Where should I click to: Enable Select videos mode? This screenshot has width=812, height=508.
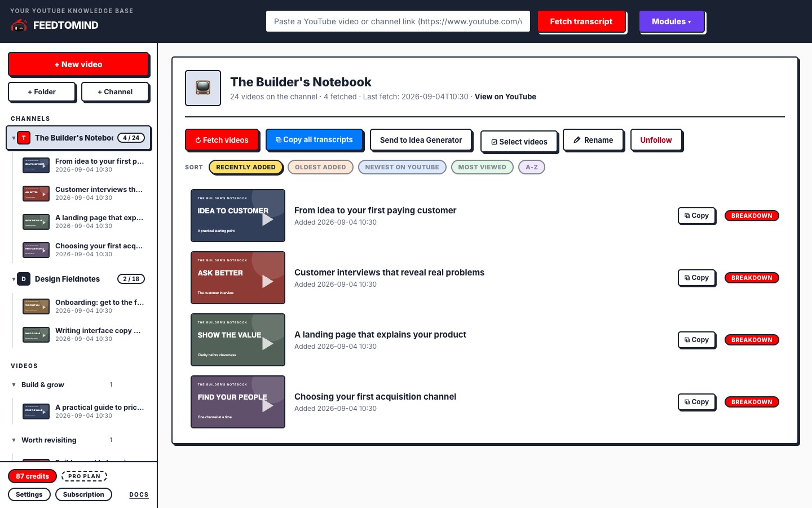pyautogui.click(x=519, y=142)
